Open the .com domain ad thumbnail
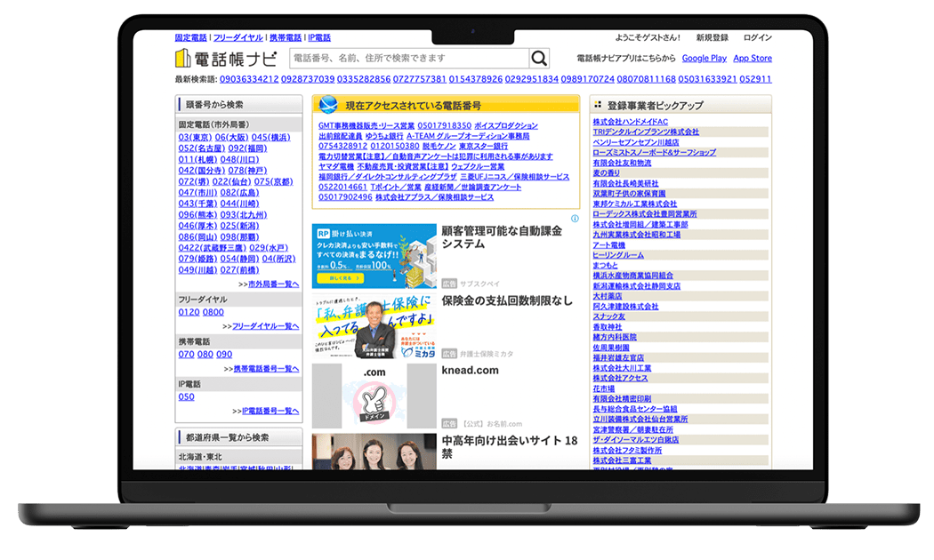934x560 pixels. pyautogui.click(x=374, y=396)
